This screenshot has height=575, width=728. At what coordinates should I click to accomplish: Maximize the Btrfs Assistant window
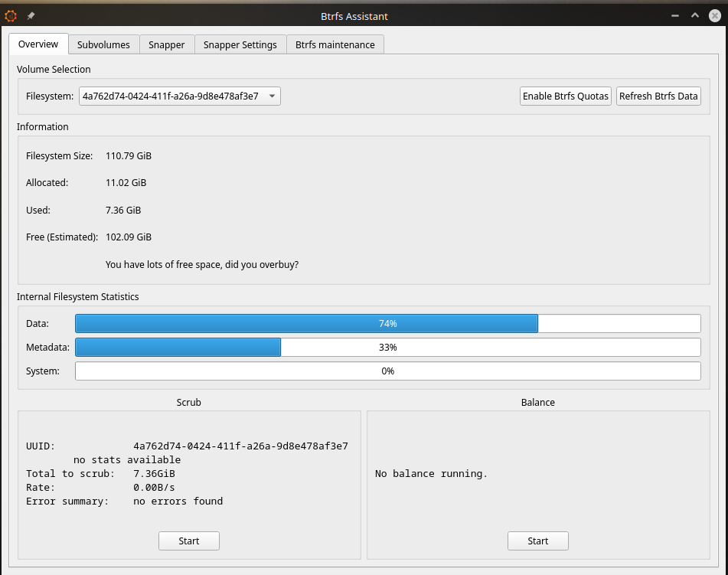point(695,15)
